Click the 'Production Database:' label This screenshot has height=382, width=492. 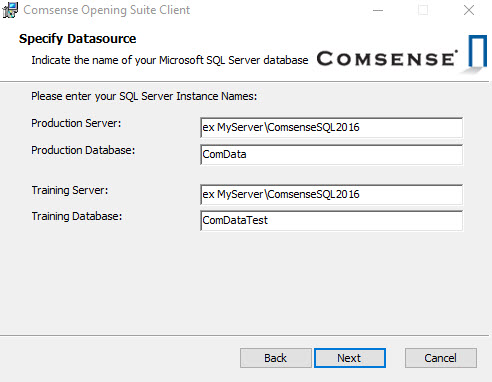coord(83,150)
